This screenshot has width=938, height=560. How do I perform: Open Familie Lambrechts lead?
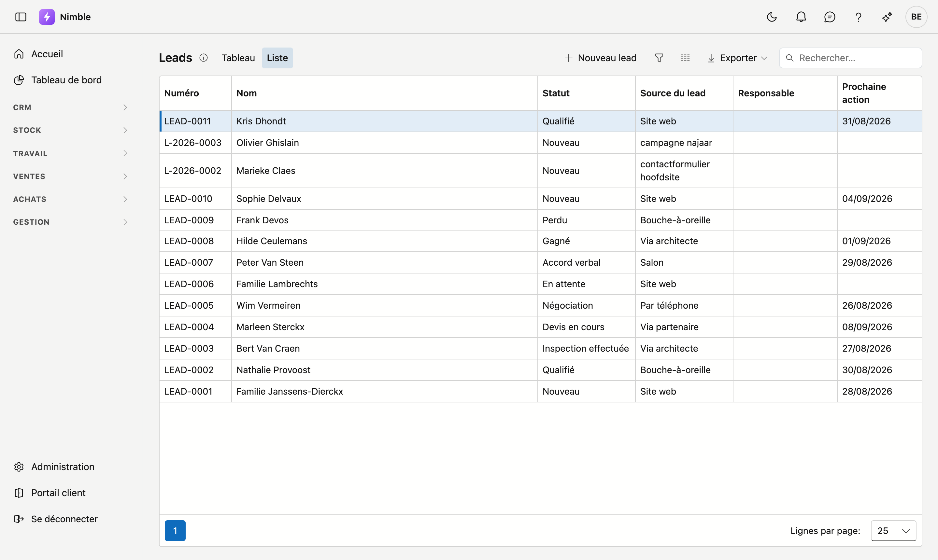(x=277, y=284)
